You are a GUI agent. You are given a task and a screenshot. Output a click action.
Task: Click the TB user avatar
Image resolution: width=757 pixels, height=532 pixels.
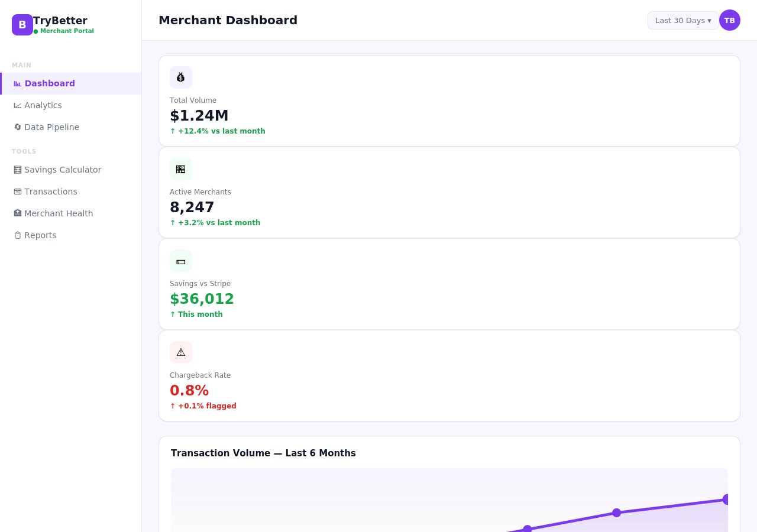pyautogui.click(x=729, y=20)
